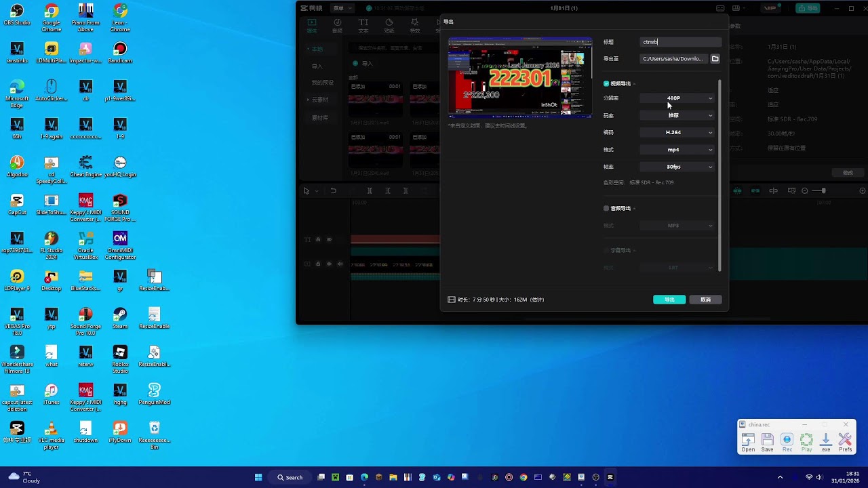Viewport: 868px width, 488px height.
Task: Select 素材库 in the sidebar
Action: tap(319, 118)
